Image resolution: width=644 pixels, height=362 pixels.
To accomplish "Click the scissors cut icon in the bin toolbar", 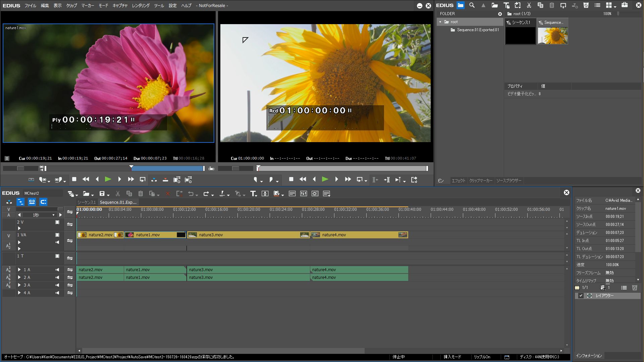I will click(529, 5).
